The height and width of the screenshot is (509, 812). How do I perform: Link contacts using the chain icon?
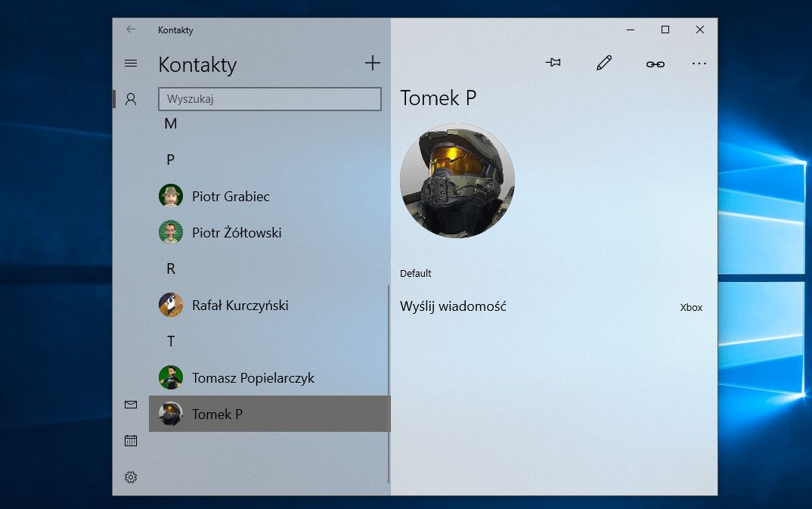655,64
